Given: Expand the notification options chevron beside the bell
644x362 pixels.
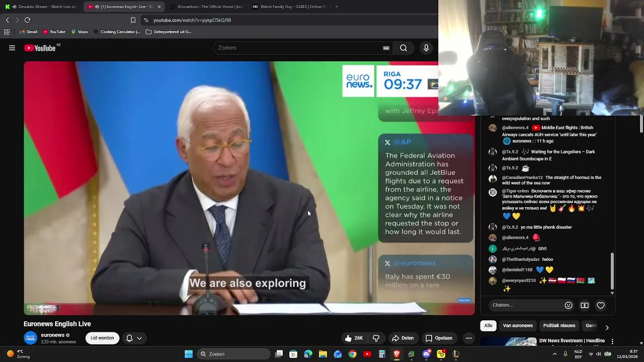Looking at the screenshot, I should [x=139, y=338].
